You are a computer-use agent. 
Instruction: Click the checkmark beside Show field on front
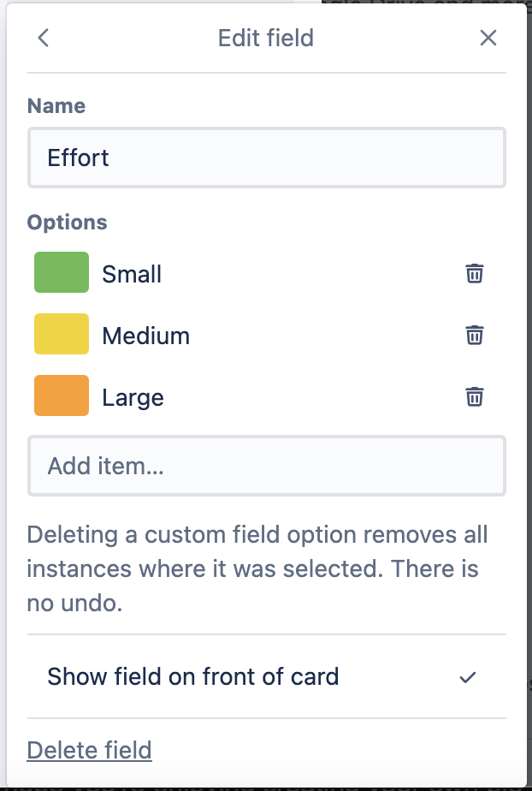coord(467,676)
